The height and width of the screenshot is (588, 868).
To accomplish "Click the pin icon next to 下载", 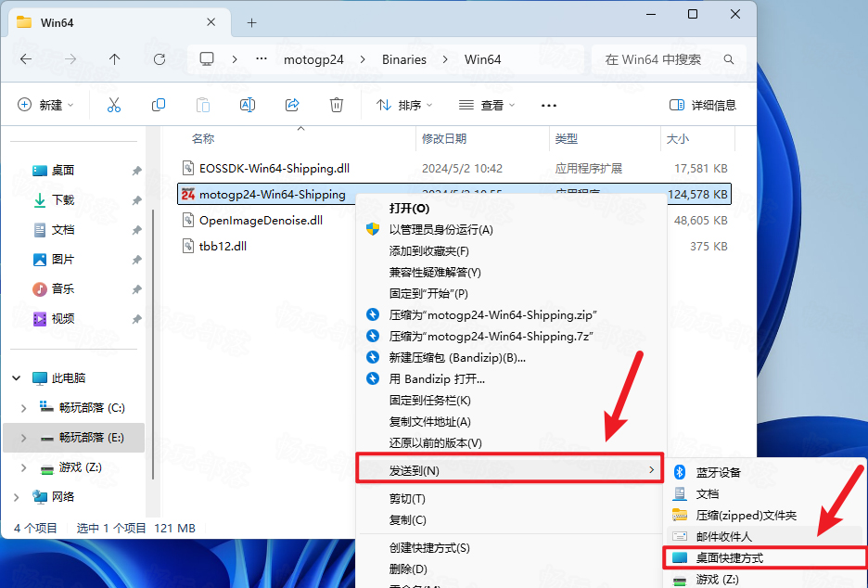I will tap(136, 200).
